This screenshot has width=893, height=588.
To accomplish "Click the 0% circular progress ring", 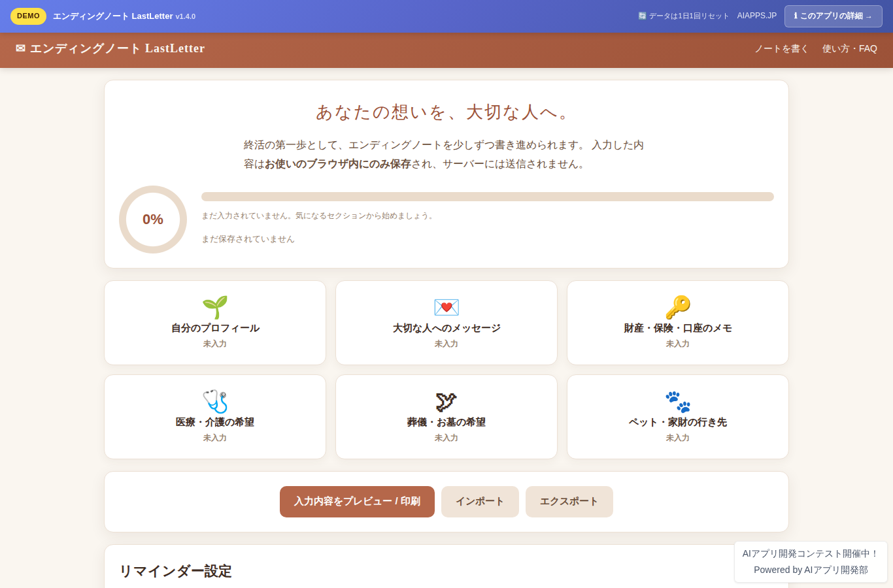I will 153,220.
